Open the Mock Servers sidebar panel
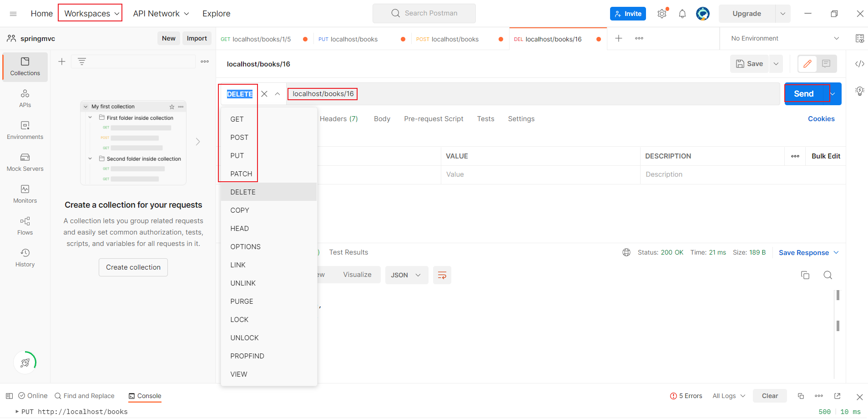 (25, 163)
